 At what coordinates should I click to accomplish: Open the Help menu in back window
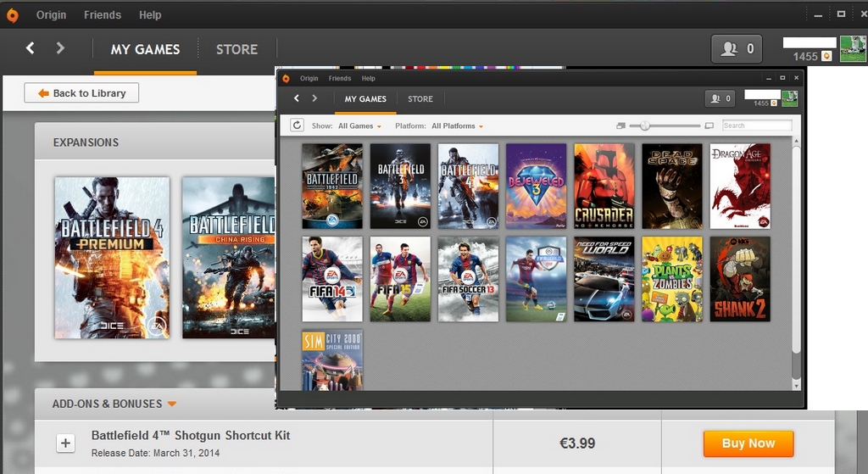click(x=150, y=15)
